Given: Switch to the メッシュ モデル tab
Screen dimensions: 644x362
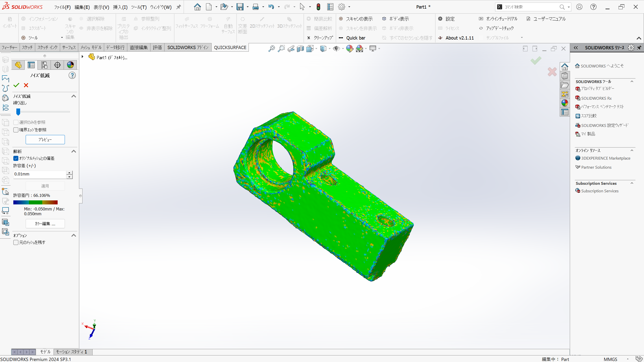Looking at the screenshot, I should click(91, 47).
